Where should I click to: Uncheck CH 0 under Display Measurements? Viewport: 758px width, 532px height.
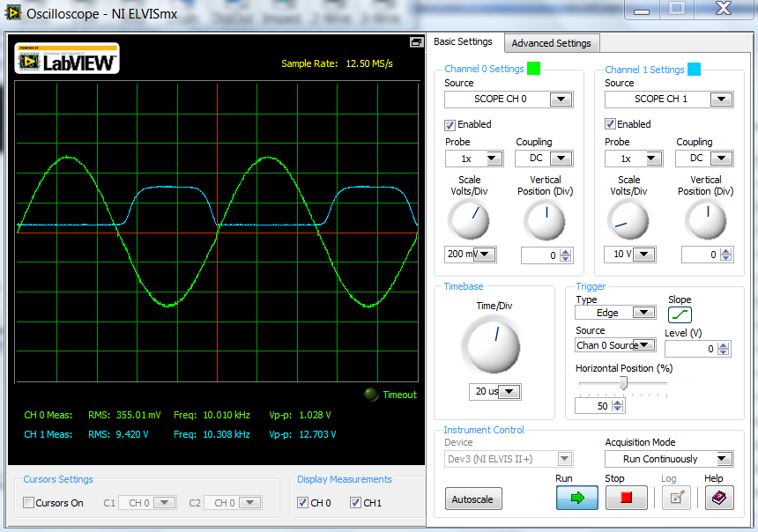pos(302,503)
